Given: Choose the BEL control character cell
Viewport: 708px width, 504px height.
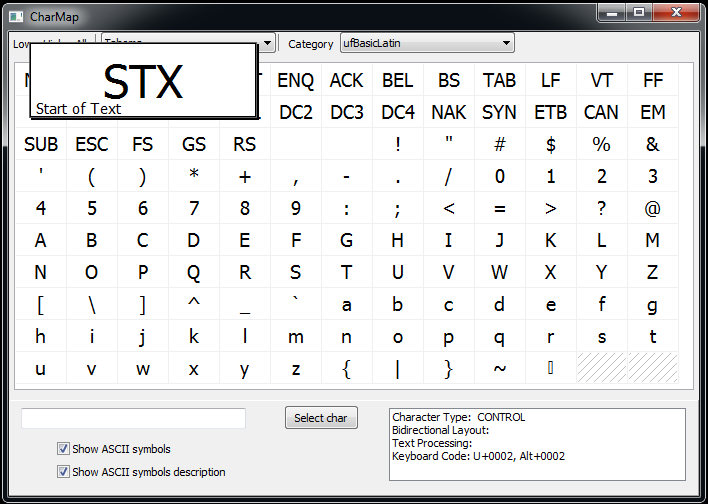Looking at the screenshot, I should tap(398, 81).
